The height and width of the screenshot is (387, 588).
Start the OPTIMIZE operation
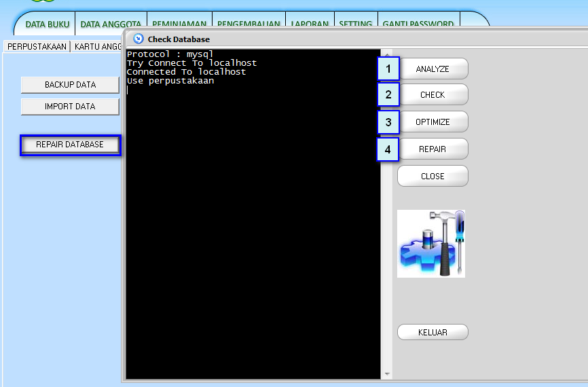(433, 122)
